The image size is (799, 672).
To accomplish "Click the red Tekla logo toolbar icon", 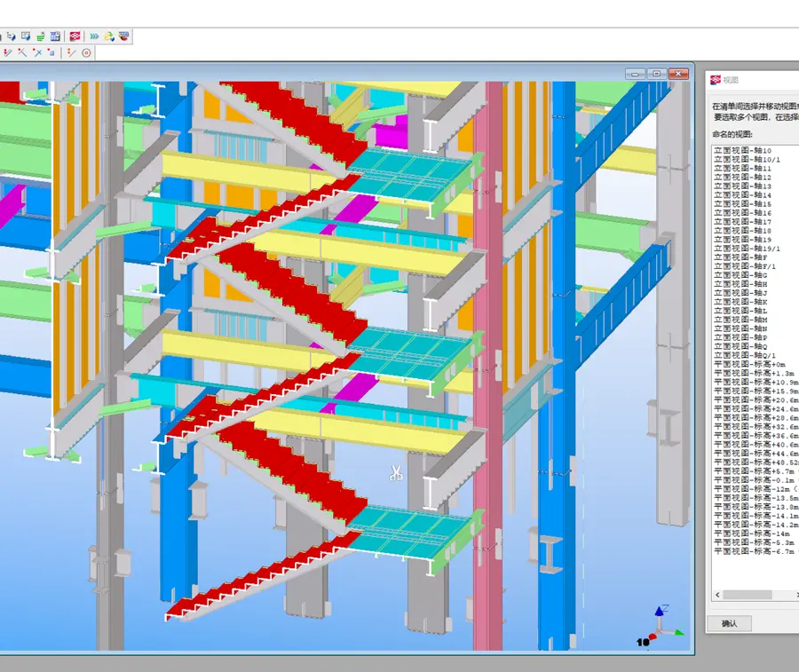I will tap(75, 36).
